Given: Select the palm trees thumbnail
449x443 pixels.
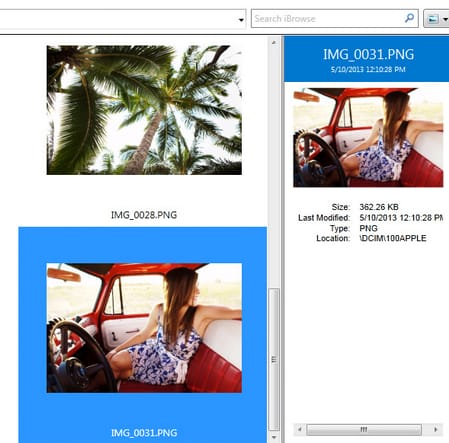Looking at the screenshot, I should pyautogui.click(x=144, y=110).
